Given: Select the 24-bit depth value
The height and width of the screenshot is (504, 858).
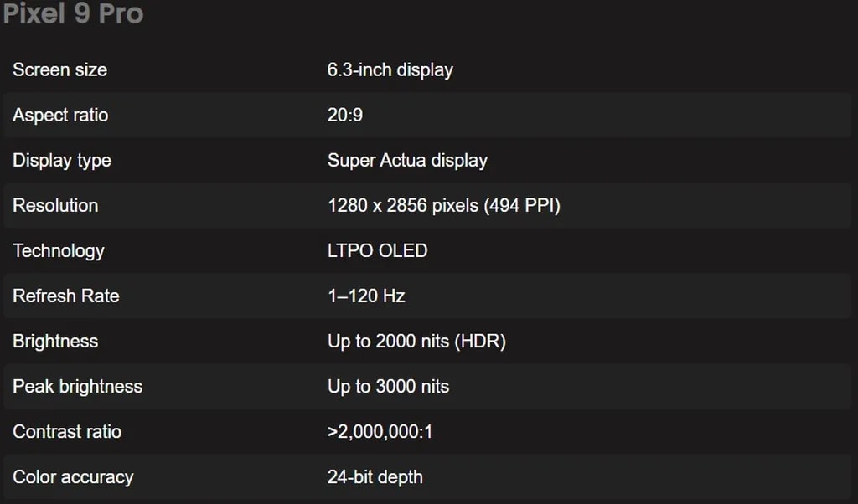Looking at the screenshot, I should [x=375, y=477].
